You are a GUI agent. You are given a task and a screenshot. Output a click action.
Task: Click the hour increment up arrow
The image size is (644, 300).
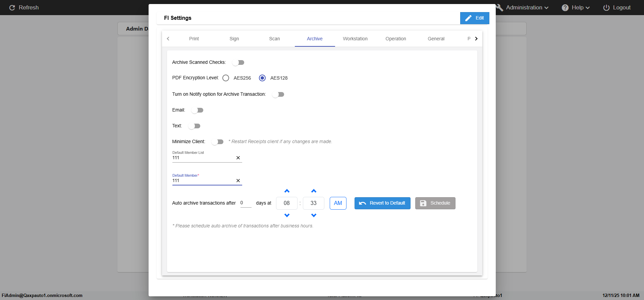click(287, 191)
